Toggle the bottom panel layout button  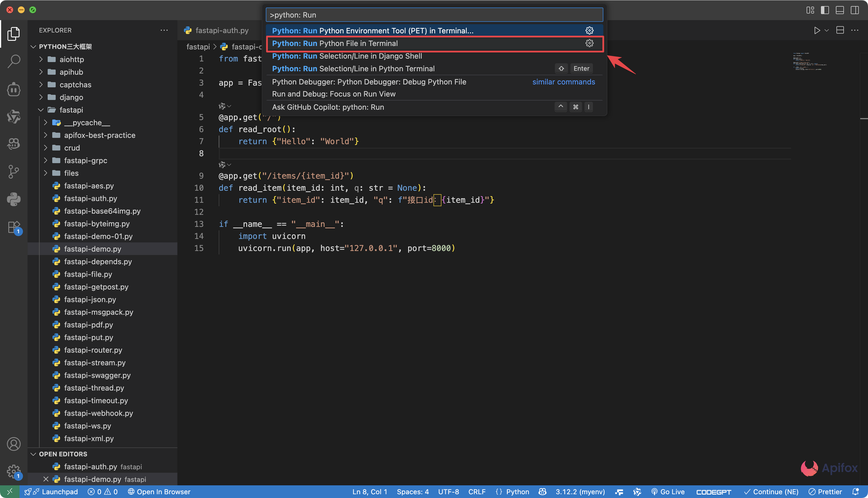pyautogui.click(x=840, y=10)
